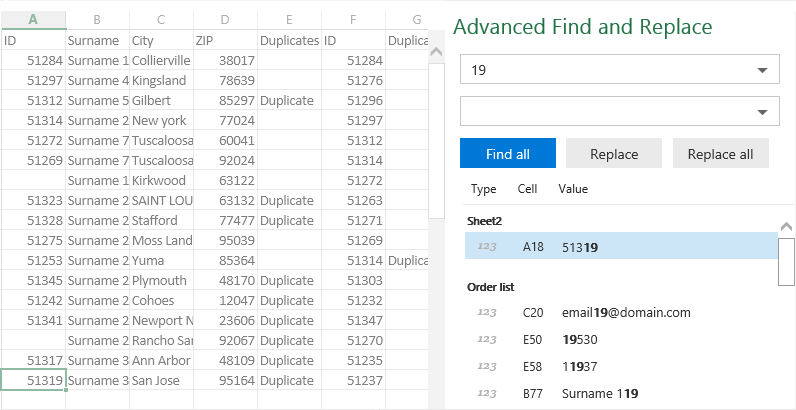
Task: Click the Cell column header in results
Action: [x=527, y=189]
